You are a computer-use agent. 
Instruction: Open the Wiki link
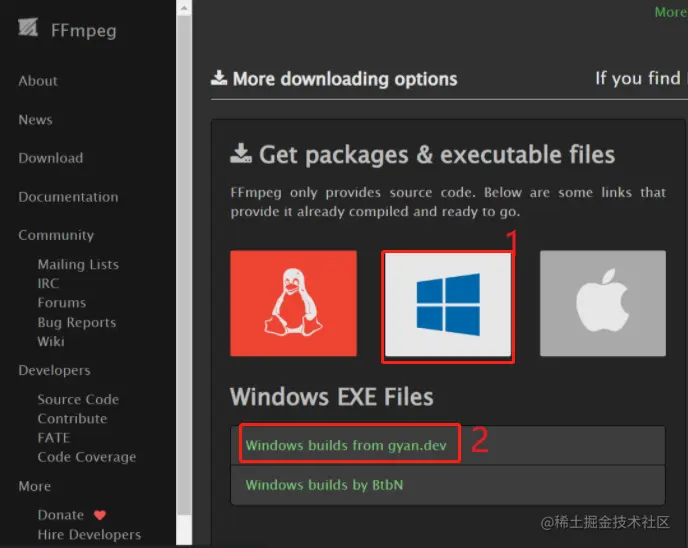(x=50, y=342)
